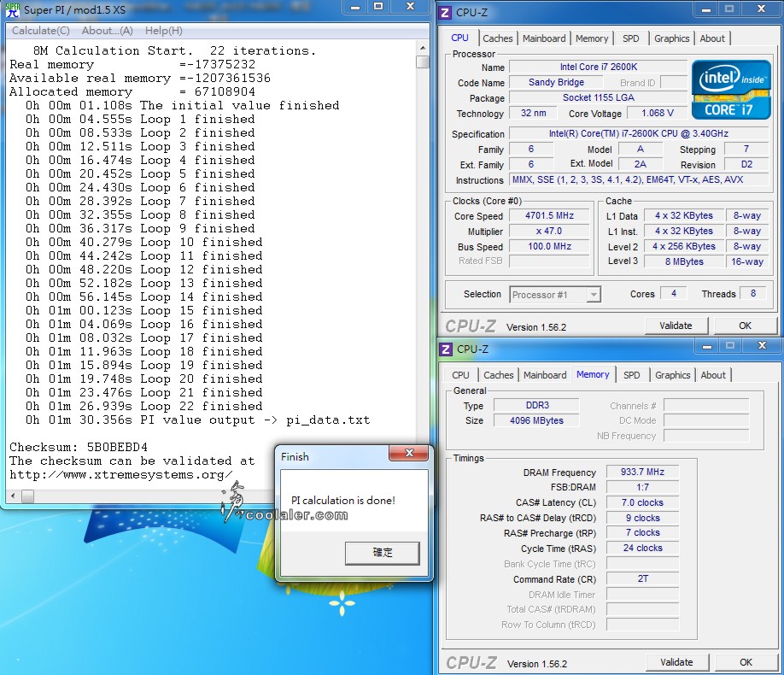Viewport: 784px width, 675px height.
Task: Switch to Memory tab in upper CPU-Z
Action: (592, 38)
